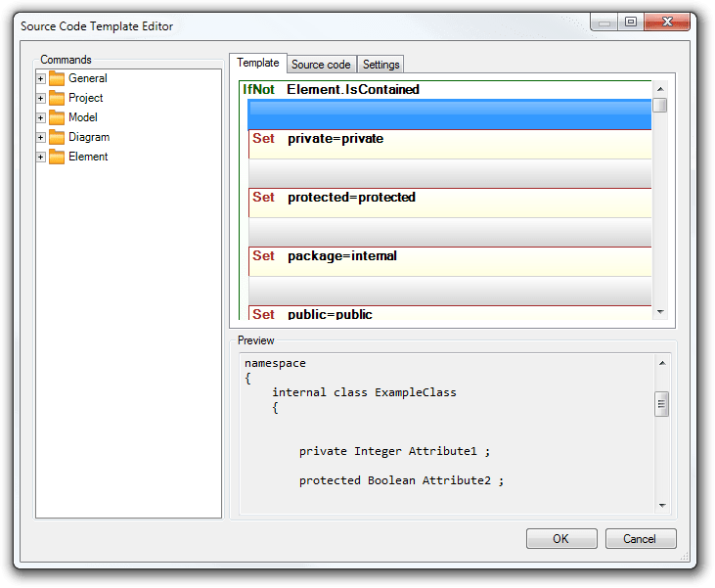715x588 pixels.
Task: Click template list scroll-down arrow
Action: point(660,311)
